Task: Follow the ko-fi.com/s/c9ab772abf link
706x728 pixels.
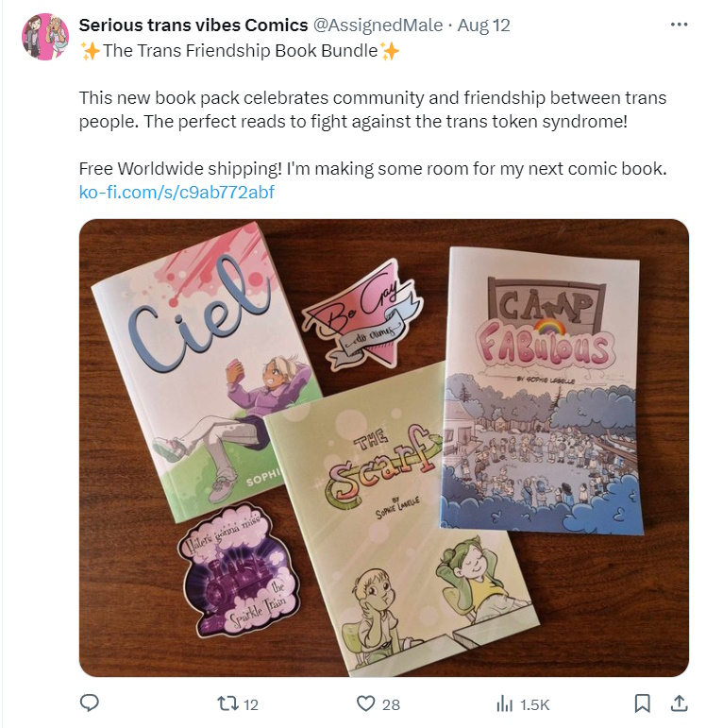Action: coord(176,192)
